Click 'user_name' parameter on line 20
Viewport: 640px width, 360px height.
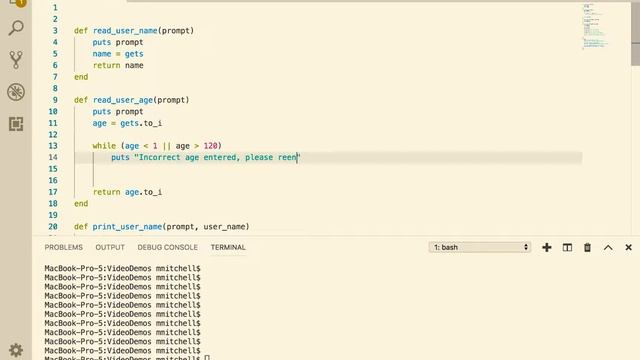(224, 227)
